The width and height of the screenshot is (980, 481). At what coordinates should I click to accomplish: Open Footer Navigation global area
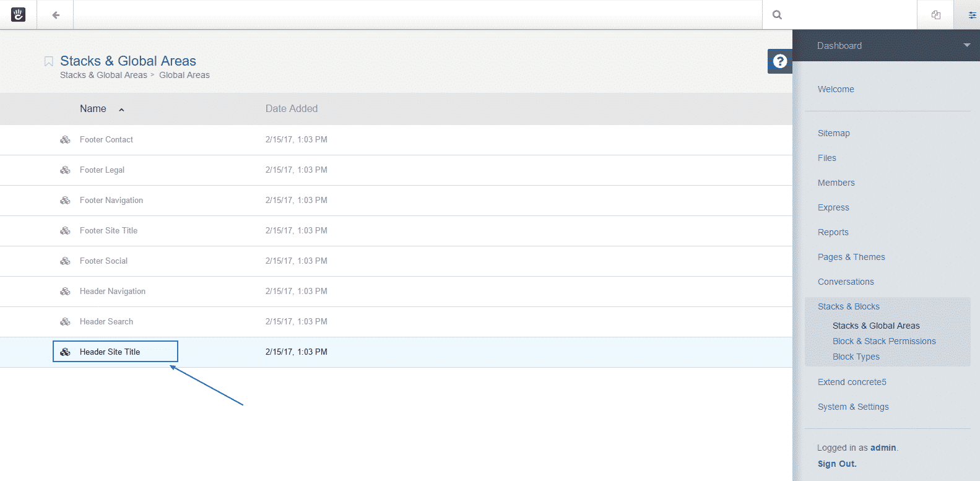point(111,200)
